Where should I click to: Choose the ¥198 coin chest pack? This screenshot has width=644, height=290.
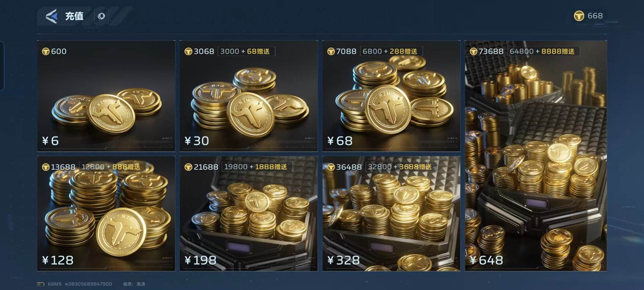click(x=249, y=213)
